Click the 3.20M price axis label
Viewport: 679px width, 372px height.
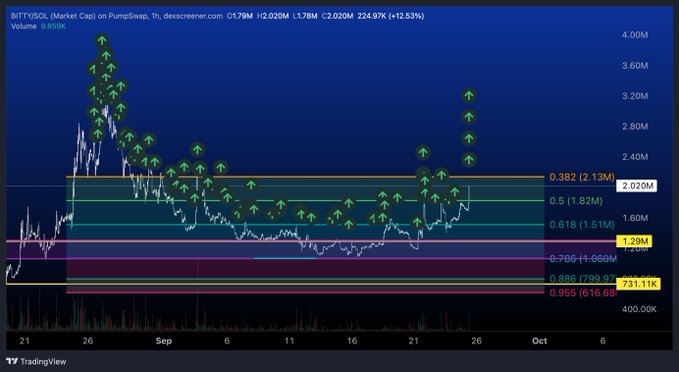pyautogui.click(x=635, y=96)
